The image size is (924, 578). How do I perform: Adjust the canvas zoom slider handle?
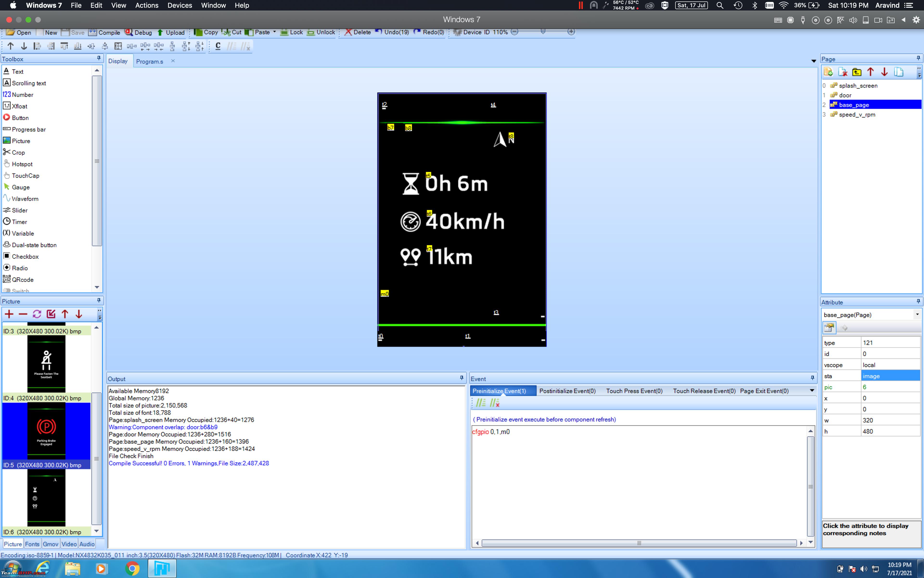[543, 32]
